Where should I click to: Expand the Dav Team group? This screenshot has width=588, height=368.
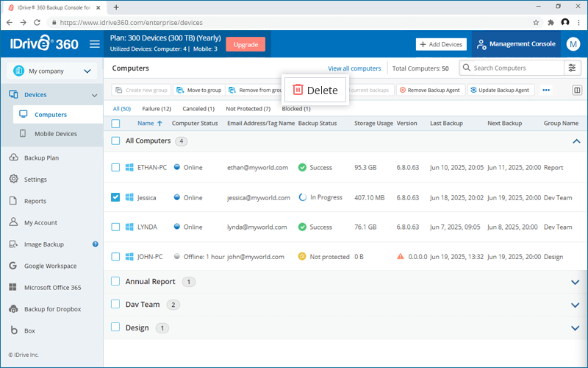(576, 305)
